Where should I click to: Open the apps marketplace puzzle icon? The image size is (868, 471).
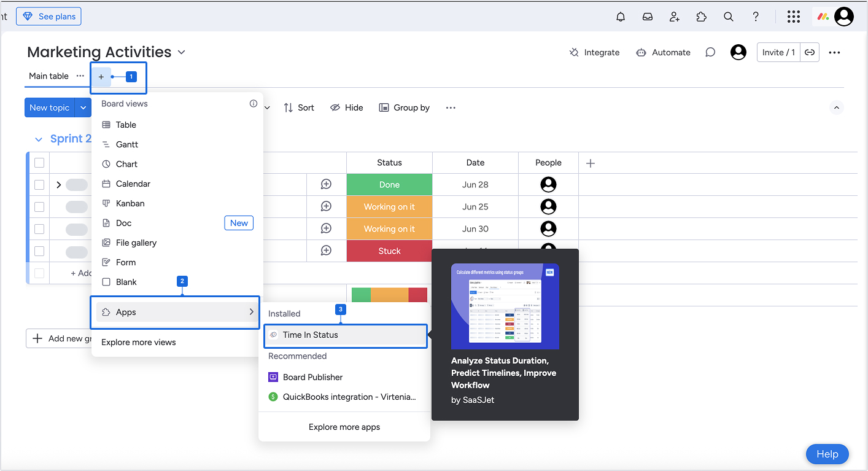point(702,17)
